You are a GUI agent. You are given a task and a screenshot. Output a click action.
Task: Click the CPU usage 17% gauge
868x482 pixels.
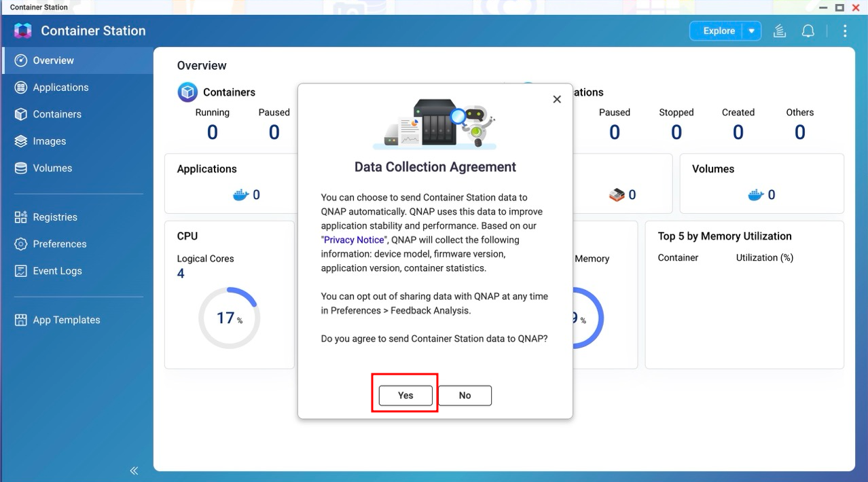tap(229, 318)
